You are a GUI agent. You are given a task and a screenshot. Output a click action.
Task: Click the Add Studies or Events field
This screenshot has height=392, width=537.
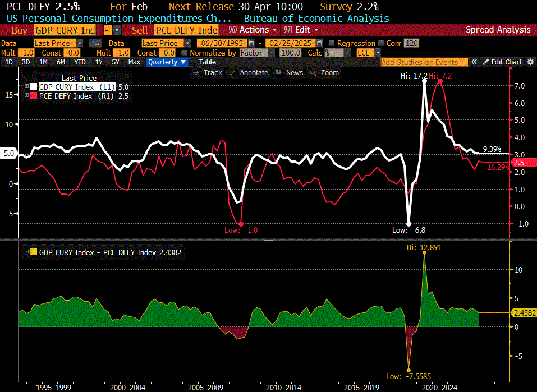point(424,62)
